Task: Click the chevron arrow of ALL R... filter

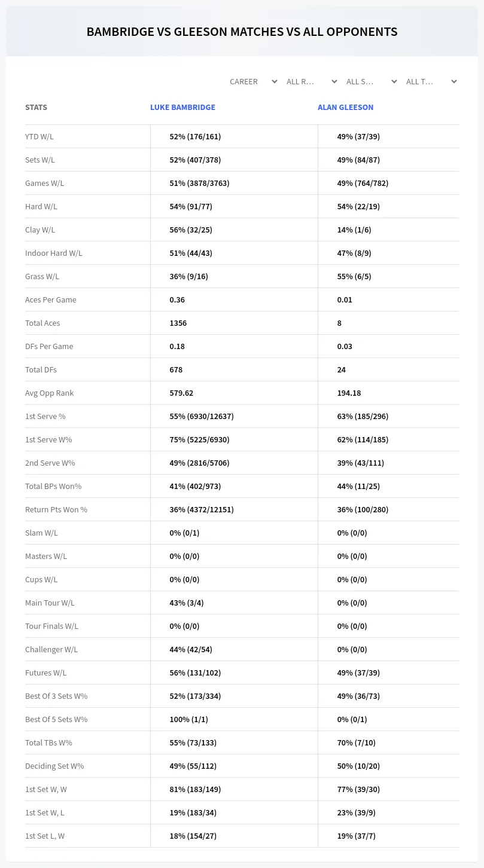Action: click(x=334, y=81)
